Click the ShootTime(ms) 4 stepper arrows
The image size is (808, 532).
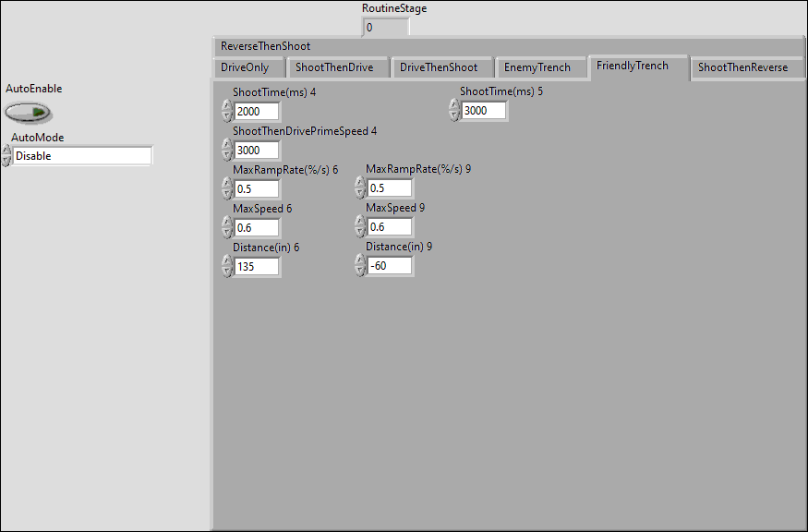[x=227, y=111]
